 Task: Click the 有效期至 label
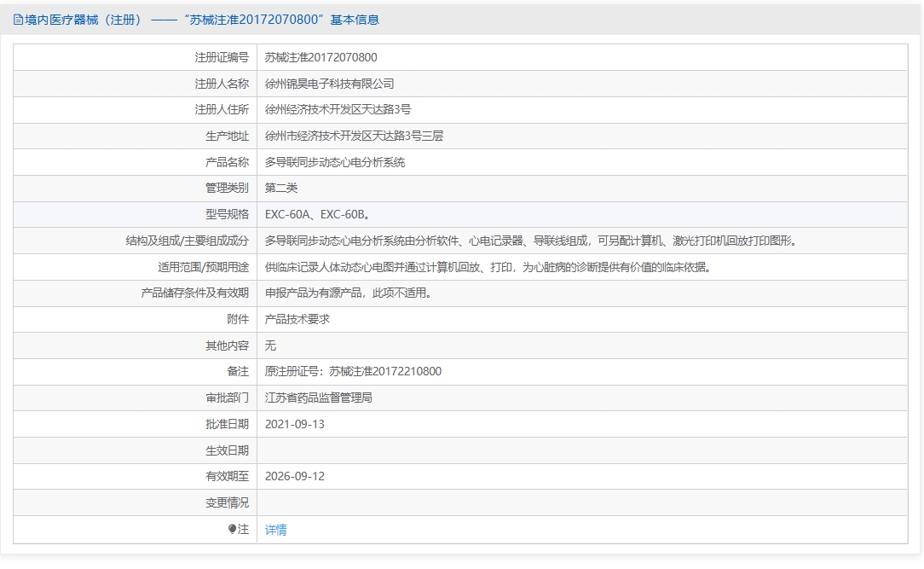(x=227, y=476)
